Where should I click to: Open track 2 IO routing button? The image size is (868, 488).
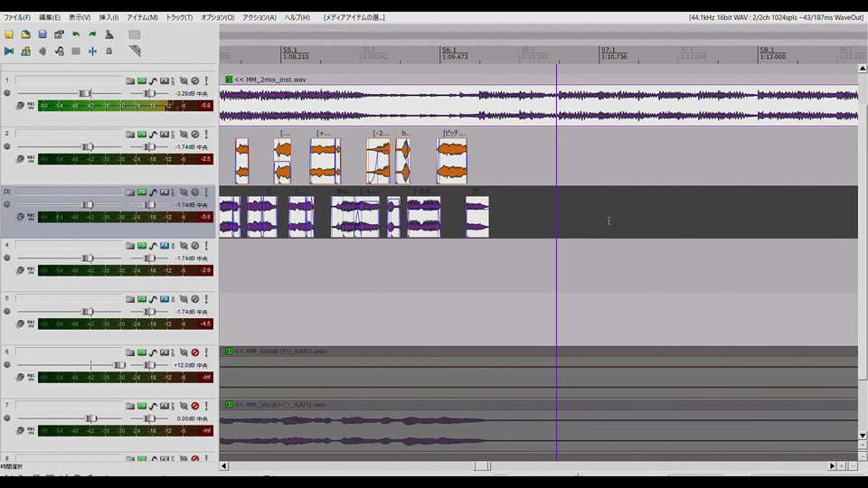(142, 135)
